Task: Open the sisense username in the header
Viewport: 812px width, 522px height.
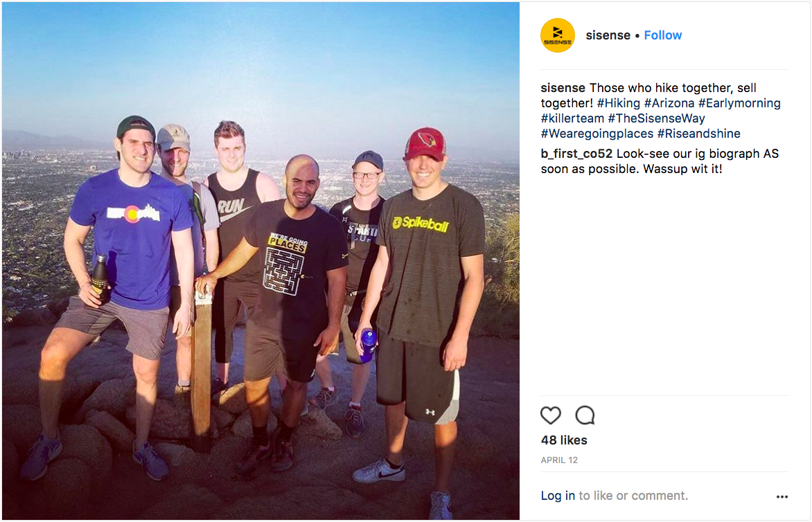Action: pos(608,35)
